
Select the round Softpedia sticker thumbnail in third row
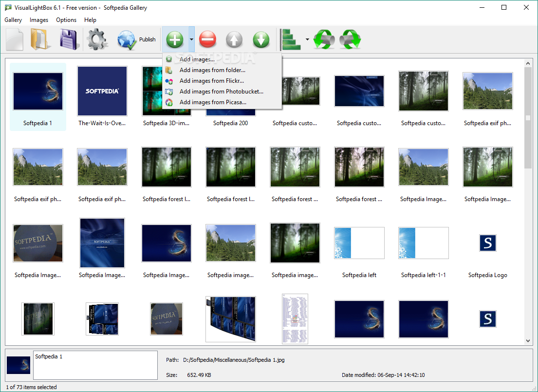click(x=38, y=243)
